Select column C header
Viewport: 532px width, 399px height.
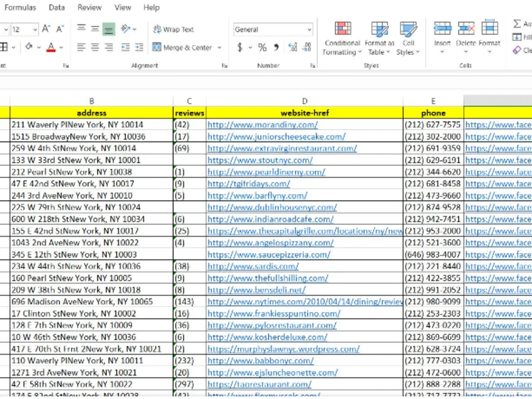(x=189, y=101)
